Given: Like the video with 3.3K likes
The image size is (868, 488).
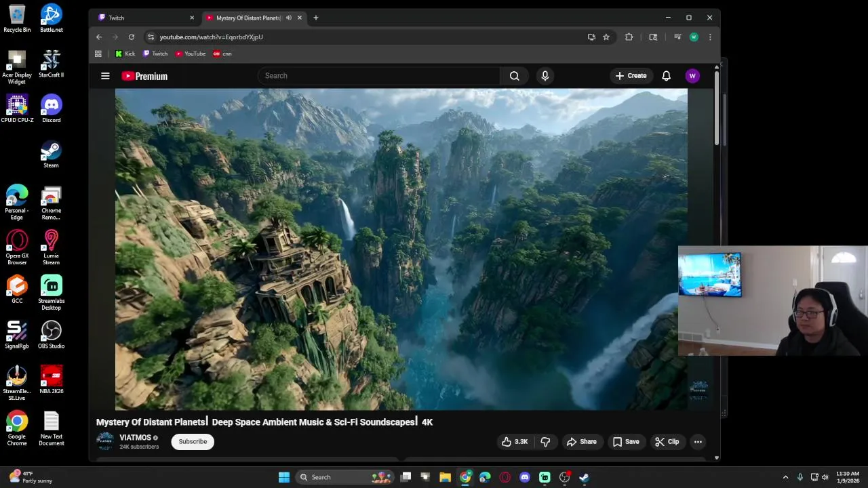Looking at the screenshot, I should tap(515, 442).
